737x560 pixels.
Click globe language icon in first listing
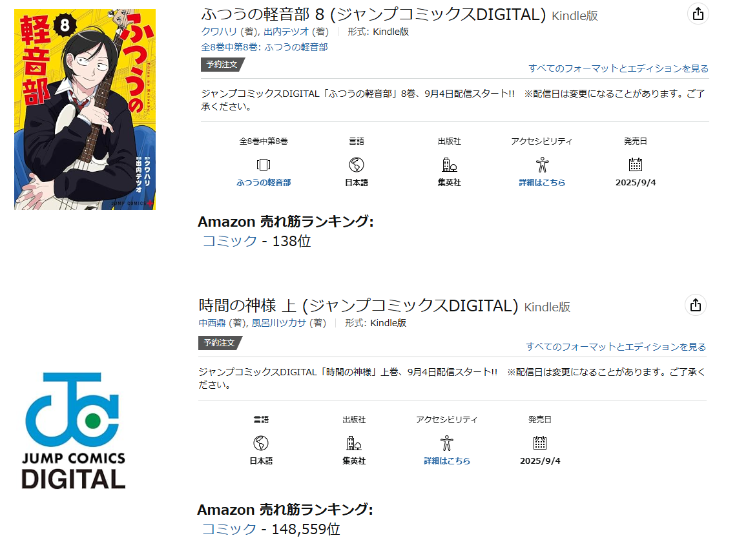[x=357, y=165]
